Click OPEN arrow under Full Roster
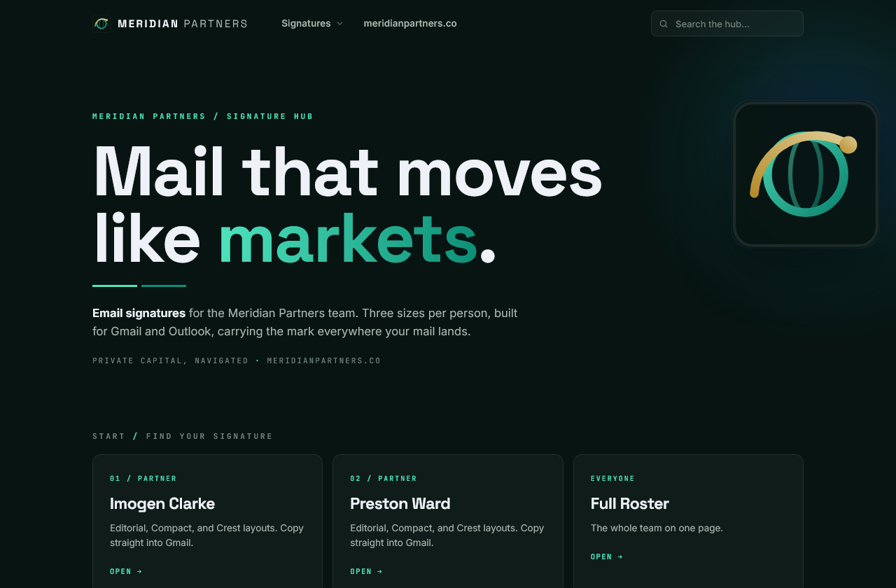Image resolution: width=896 pixels, height=588 pixels. coord(607,556)
